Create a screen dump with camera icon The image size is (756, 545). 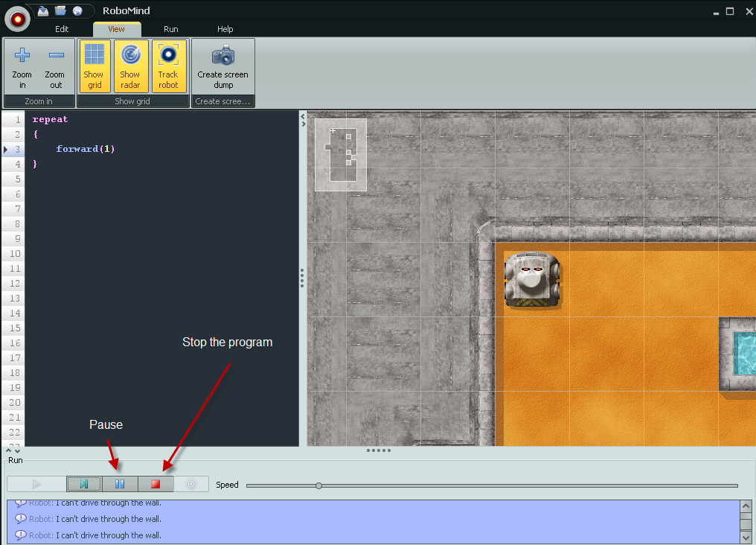pyautogui.click(x=222, y=67)
